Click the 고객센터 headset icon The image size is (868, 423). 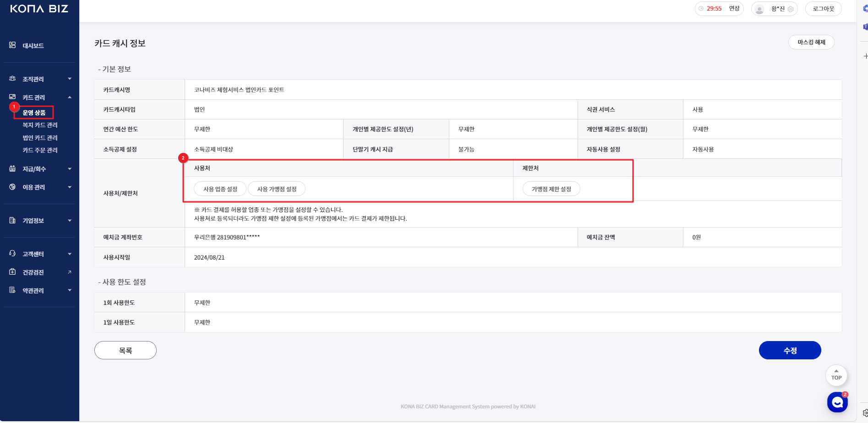[x=12, y=254]
